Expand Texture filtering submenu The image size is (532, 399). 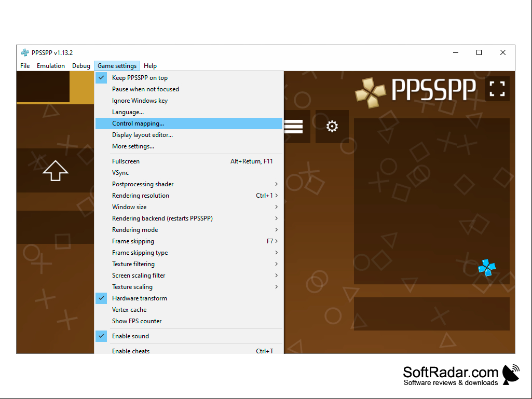(188, 264)
